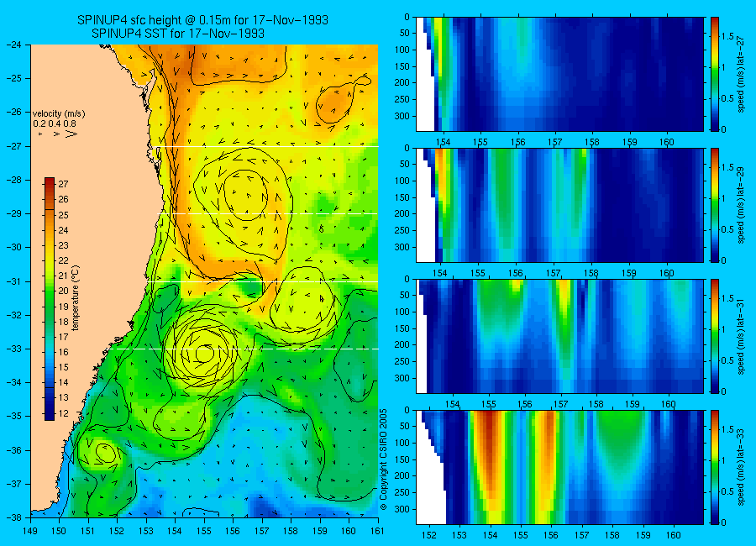Click the "155" longitude label under the SST map
The height and width of the screenshot is (546, 756).
coord(204,531)
